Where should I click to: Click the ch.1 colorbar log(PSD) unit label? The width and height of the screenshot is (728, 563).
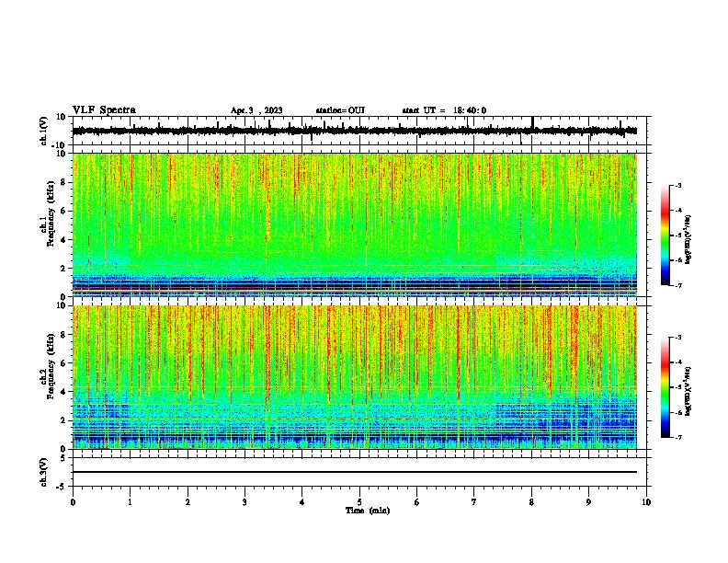(688, 240)
